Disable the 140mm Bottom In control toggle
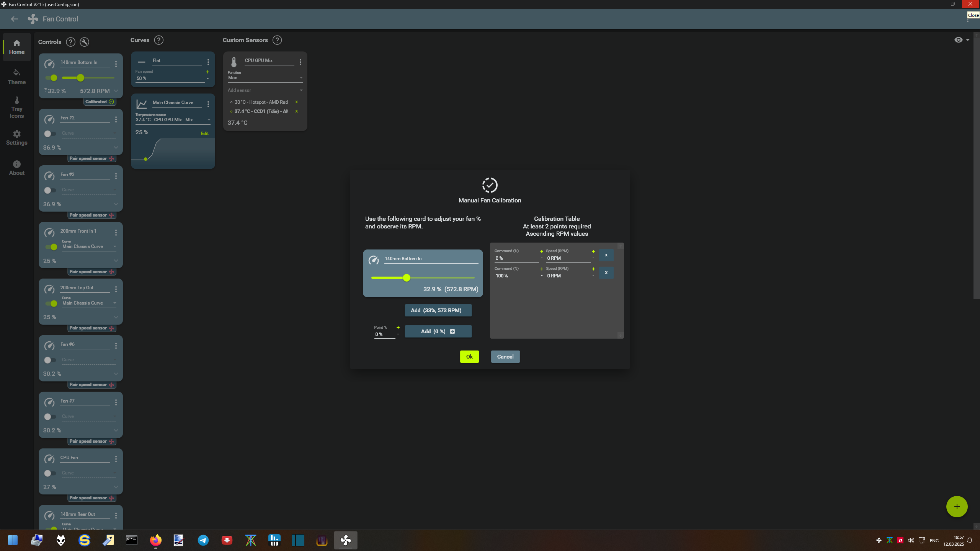This screenshot has height=551, width=980. click(x=51, y=78)
